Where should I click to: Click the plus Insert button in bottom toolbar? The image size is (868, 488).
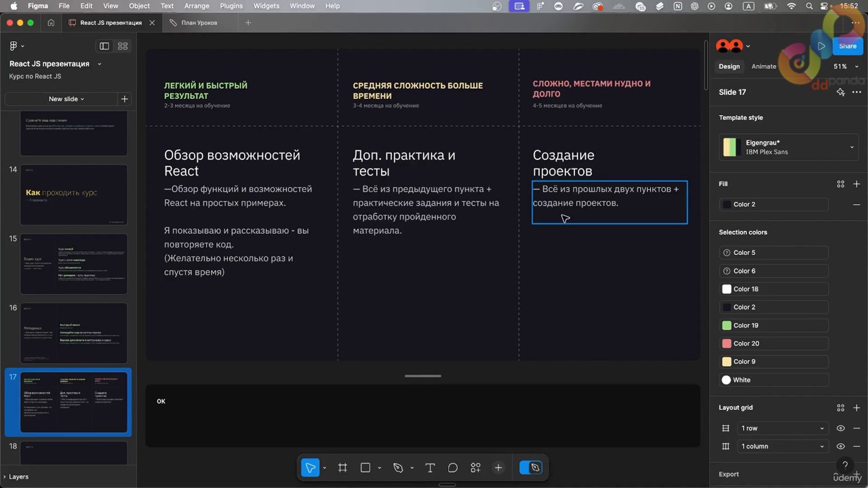498,468
